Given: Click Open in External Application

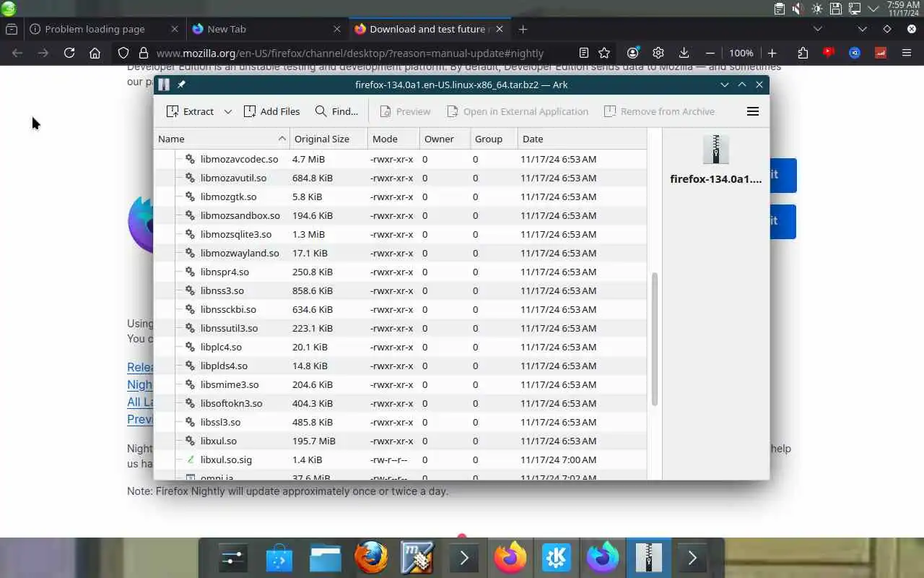Looking at the screenshot, I should (517, 111).
